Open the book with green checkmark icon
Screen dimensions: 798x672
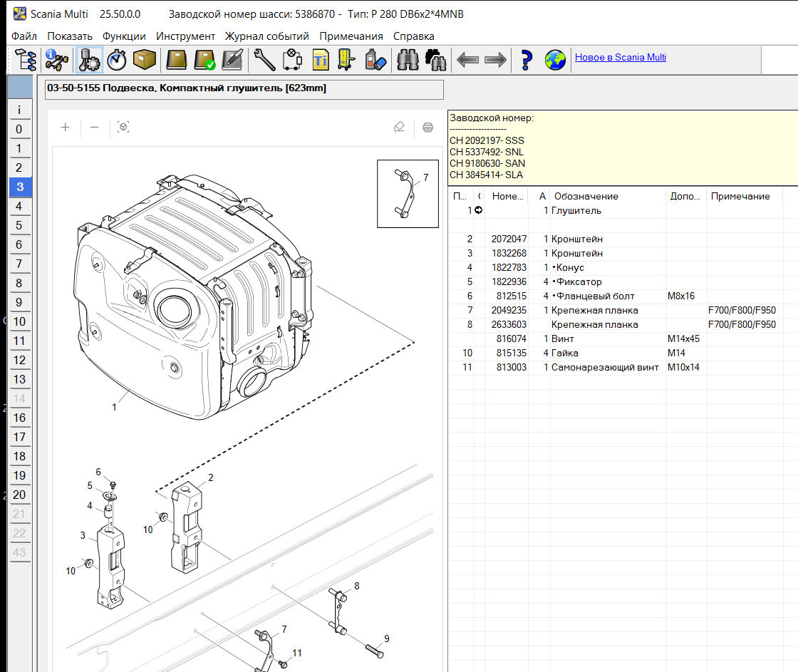204,60
